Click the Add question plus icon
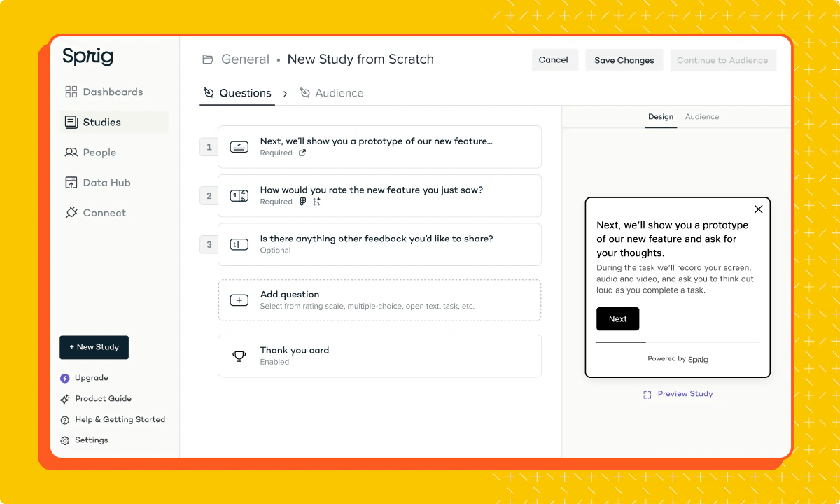Viewport: 840px width, 504px height. click(239, 300)
